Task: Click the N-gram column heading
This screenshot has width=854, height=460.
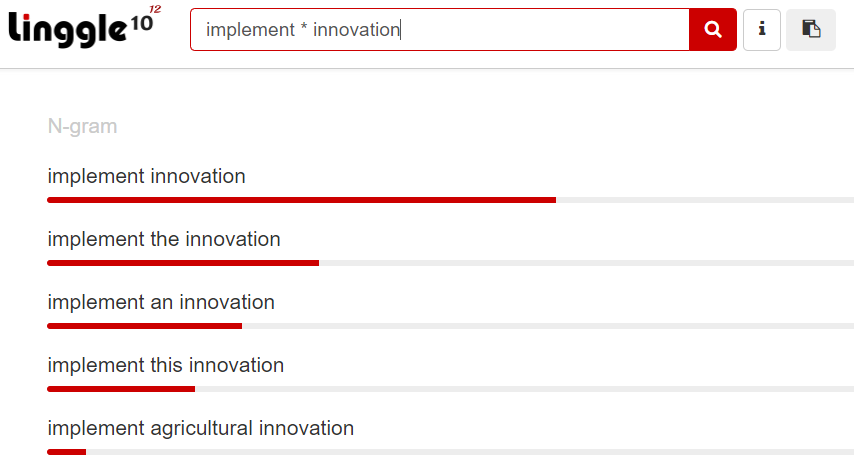Action: pos(82,126)
